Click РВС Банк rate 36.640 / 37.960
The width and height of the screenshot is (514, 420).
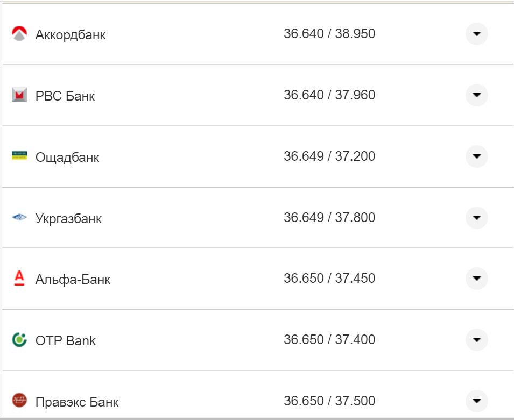point(329,95)
